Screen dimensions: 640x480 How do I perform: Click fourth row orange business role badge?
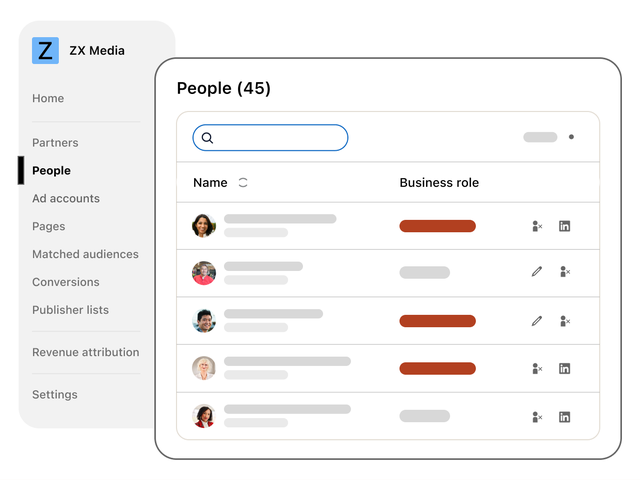[x=438, y=369]
